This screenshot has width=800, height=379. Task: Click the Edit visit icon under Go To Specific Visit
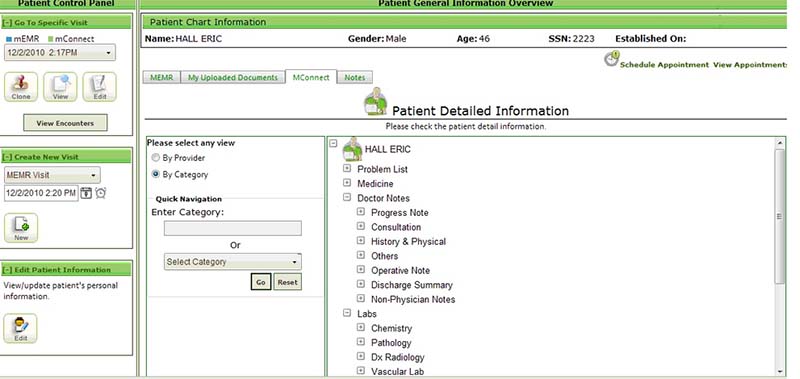click(x=99, y=87)
